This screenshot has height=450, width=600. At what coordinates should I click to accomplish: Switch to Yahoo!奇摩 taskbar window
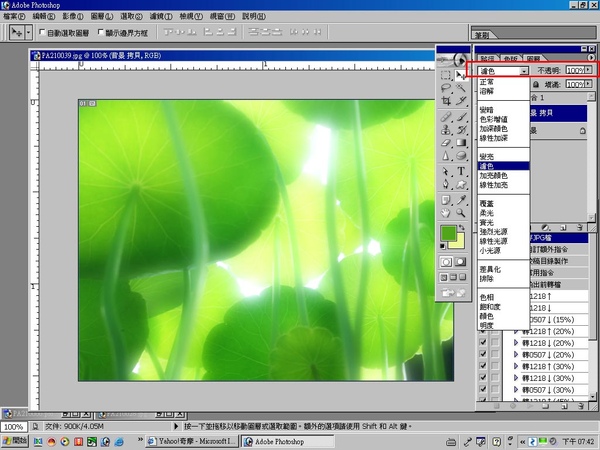(x=192, y=441)
